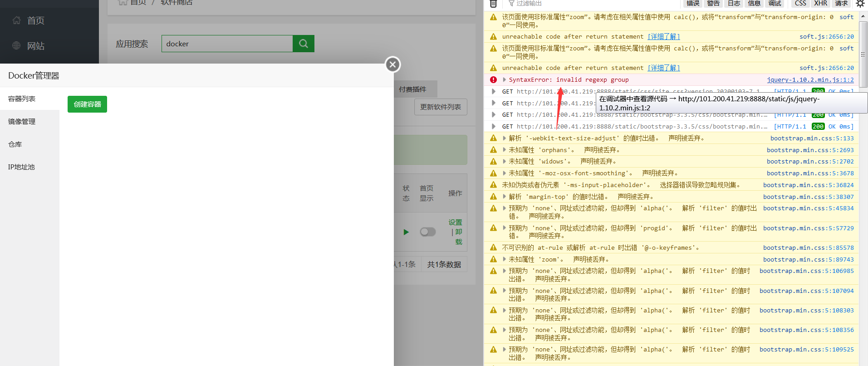The image size is (868, 366).
Task: Clear the console with trash icon
Action: tap(493, 4)
